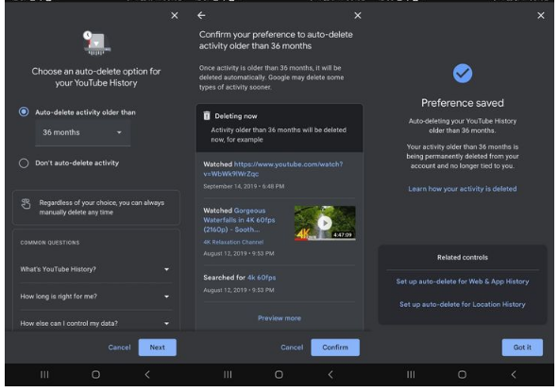Click the hand icon by manually delete note
This screenshot has height=392, width=559.
pyautogui.click(x=26, y=204)
